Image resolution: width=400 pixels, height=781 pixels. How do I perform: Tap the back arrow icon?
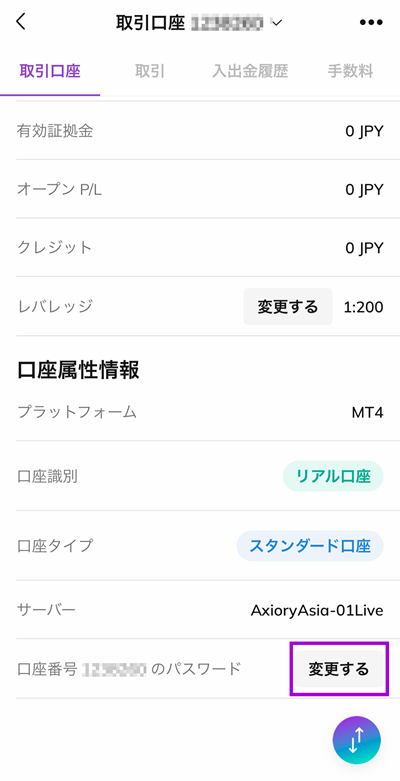[x=20, y=22]
